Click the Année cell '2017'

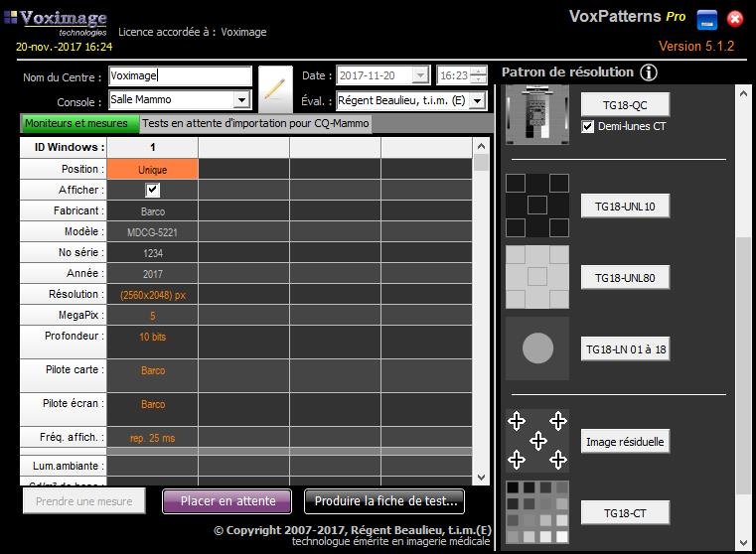point(152,274)
